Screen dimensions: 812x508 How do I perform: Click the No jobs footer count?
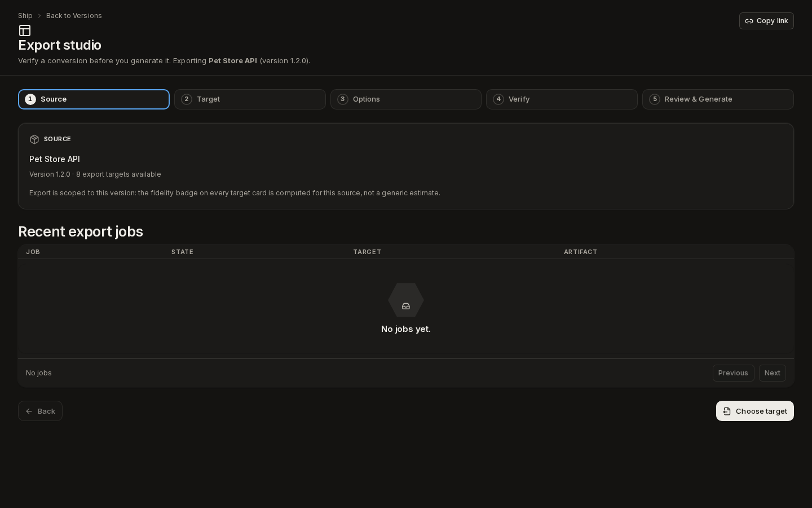click(x=39, y=373)
